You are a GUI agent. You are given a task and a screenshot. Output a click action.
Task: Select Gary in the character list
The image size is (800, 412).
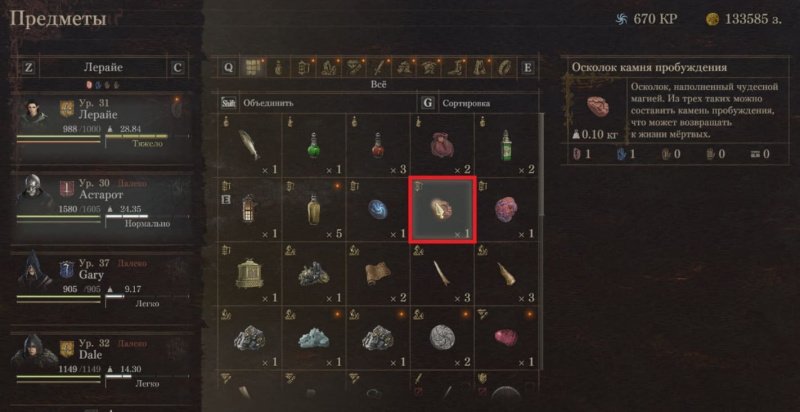[x=102, y=284]
